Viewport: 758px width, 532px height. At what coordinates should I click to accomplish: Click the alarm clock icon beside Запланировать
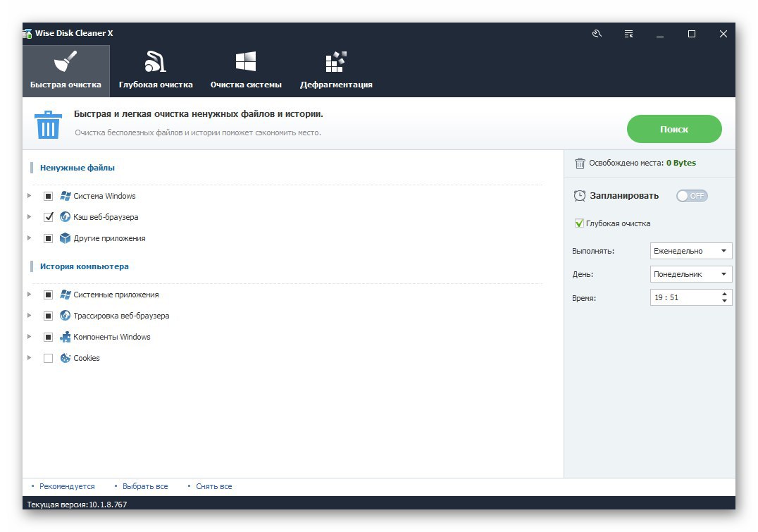click(579, 196)
